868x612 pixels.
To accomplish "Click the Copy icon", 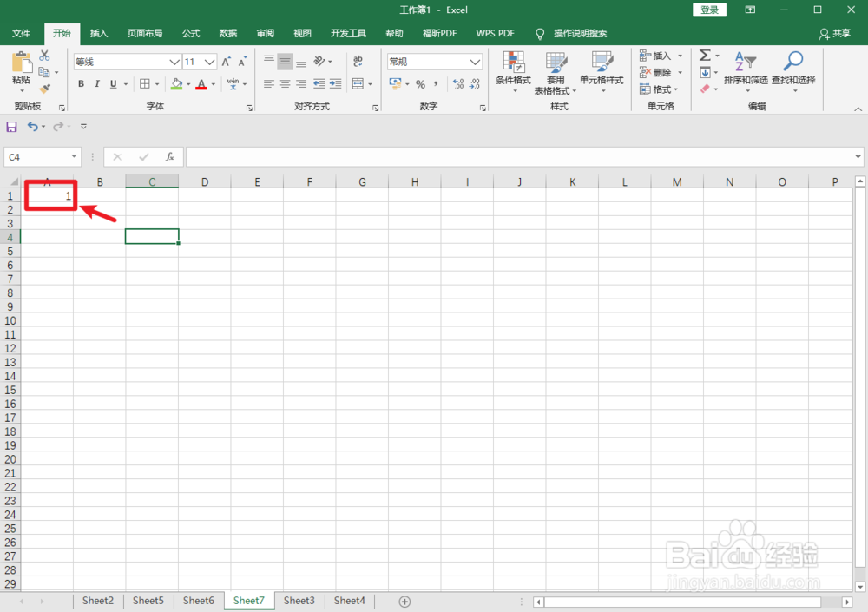I will pyautogui.click(x=44, y=72).
